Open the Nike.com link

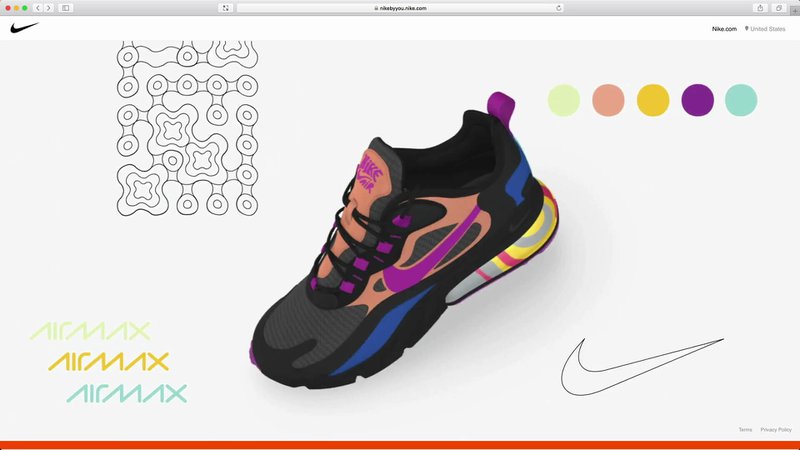click(x=724, y=29)
